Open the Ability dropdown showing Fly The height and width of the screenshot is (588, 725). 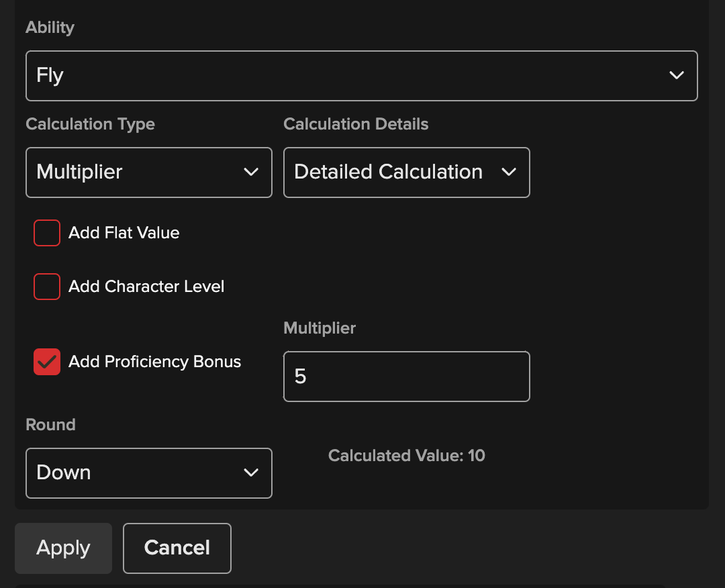click(x=361, y=75)
